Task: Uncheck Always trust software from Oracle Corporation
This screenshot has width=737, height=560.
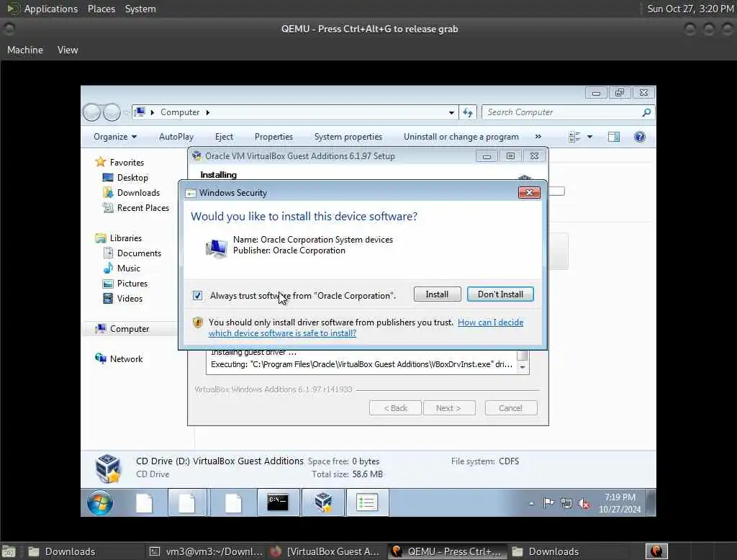Action: point(197,295)
